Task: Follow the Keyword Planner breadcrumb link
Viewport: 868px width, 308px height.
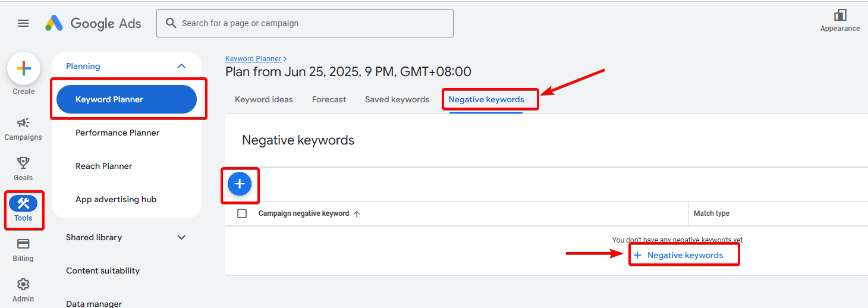Action: point(253,59)
